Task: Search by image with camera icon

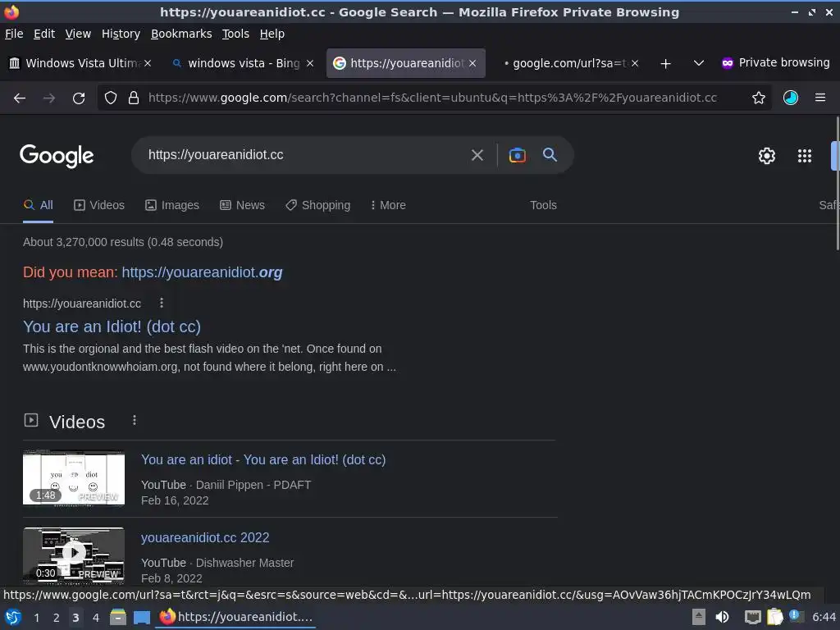Action: (517, 155)
